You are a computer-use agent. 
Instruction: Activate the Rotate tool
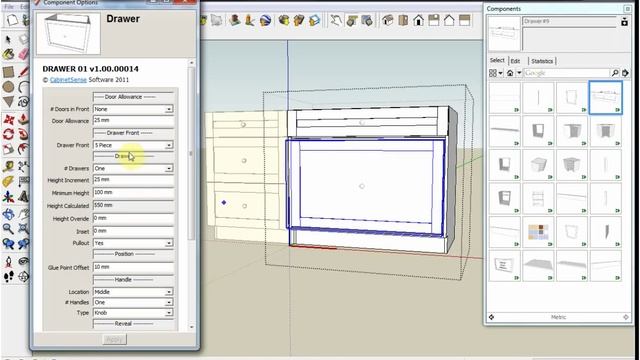tap(9, 134)
